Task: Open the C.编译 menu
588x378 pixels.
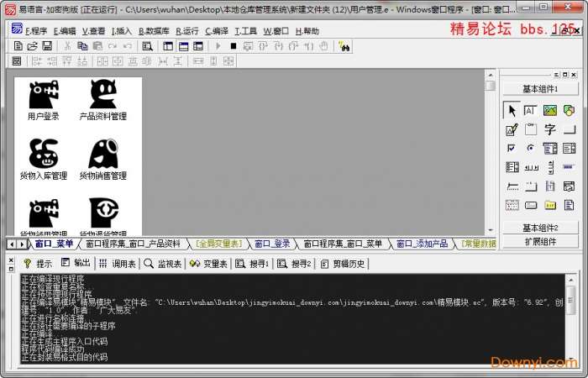Action: click(217, 31)
